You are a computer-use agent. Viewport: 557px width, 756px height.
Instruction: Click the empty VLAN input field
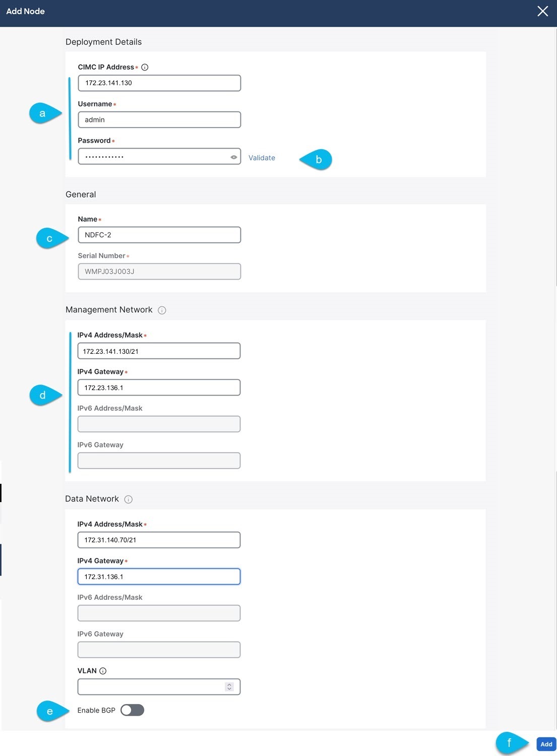click(151, 686)
